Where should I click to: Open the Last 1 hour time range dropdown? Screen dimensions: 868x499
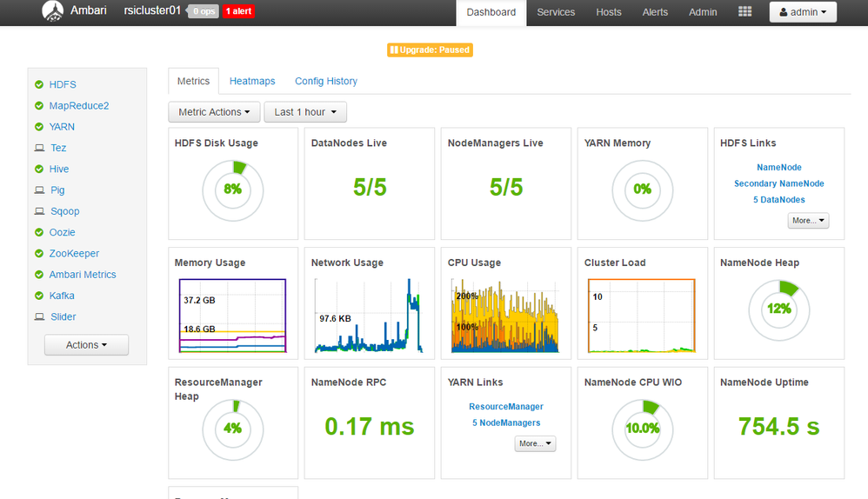305,112
